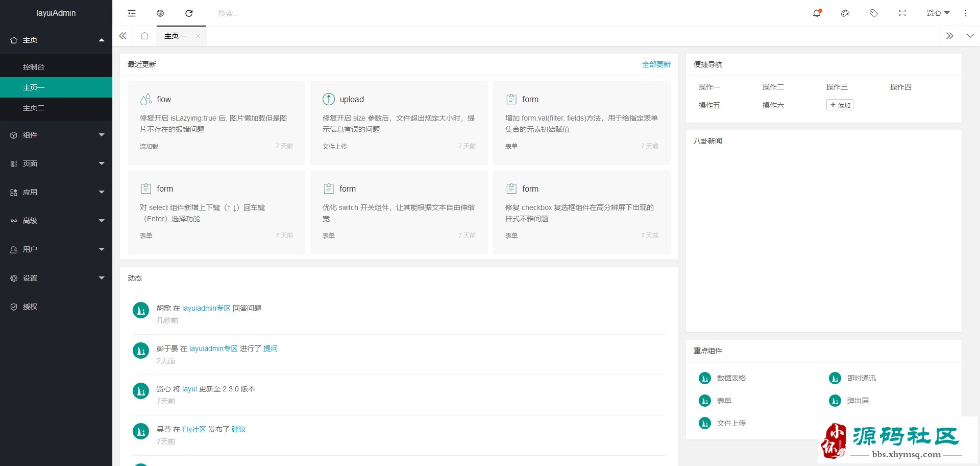This screenshot has width=980, height=466.
Task: Click the 添加 button in 便捷导航
Action: pyautogui.click(x=840, y=105)
